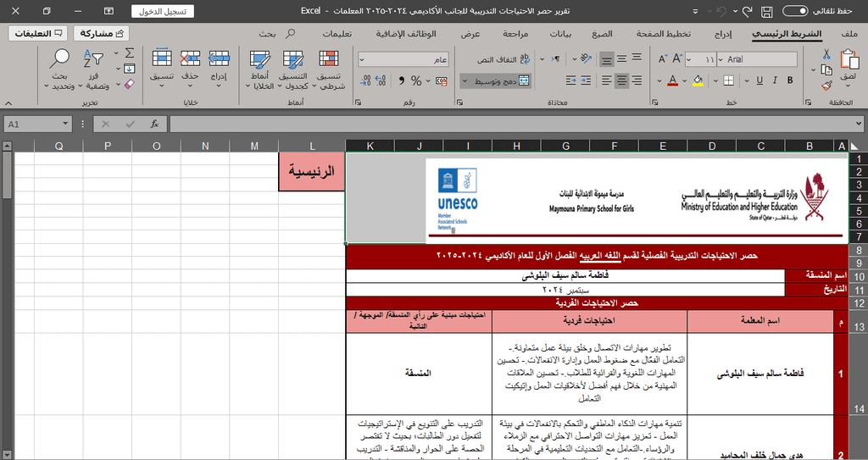868x460 pixels.
Task: Click the text orientation angle icon
Action: tap(587, 58)
